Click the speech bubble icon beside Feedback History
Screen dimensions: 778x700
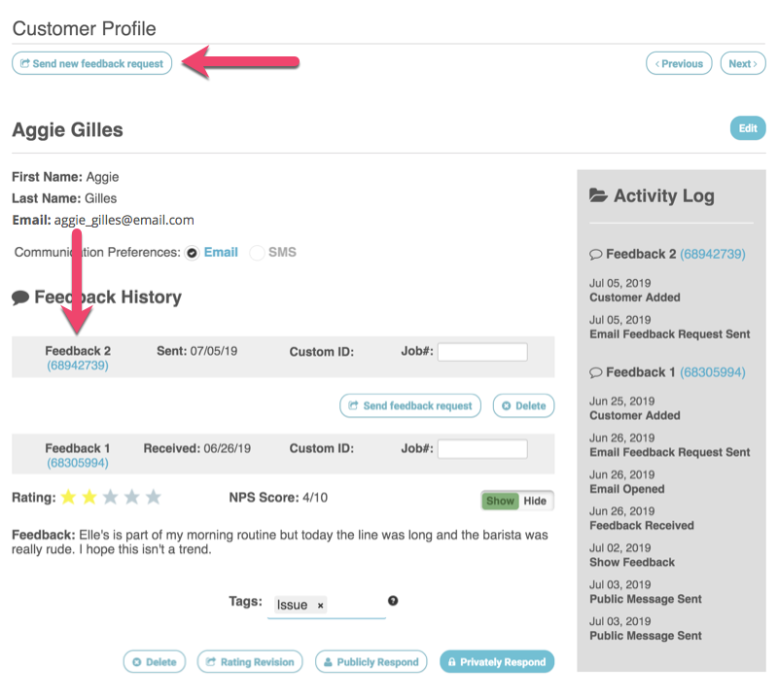(x=21, y=297)
